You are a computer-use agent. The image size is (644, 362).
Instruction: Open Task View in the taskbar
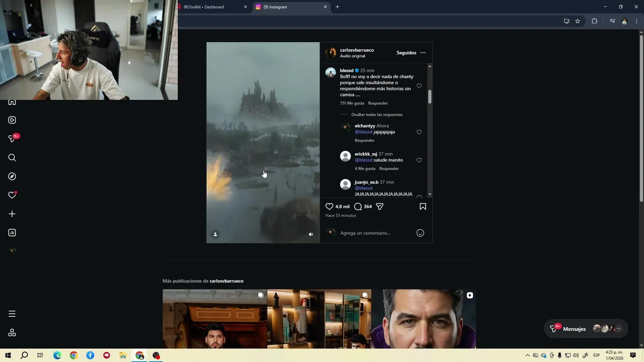[40, 355]
